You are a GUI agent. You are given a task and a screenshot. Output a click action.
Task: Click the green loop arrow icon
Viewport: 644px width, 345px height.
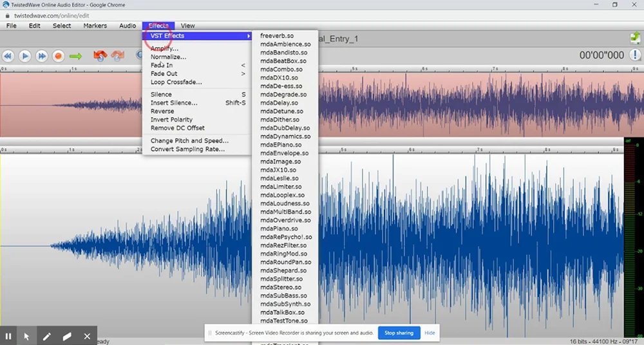point(75,56)
